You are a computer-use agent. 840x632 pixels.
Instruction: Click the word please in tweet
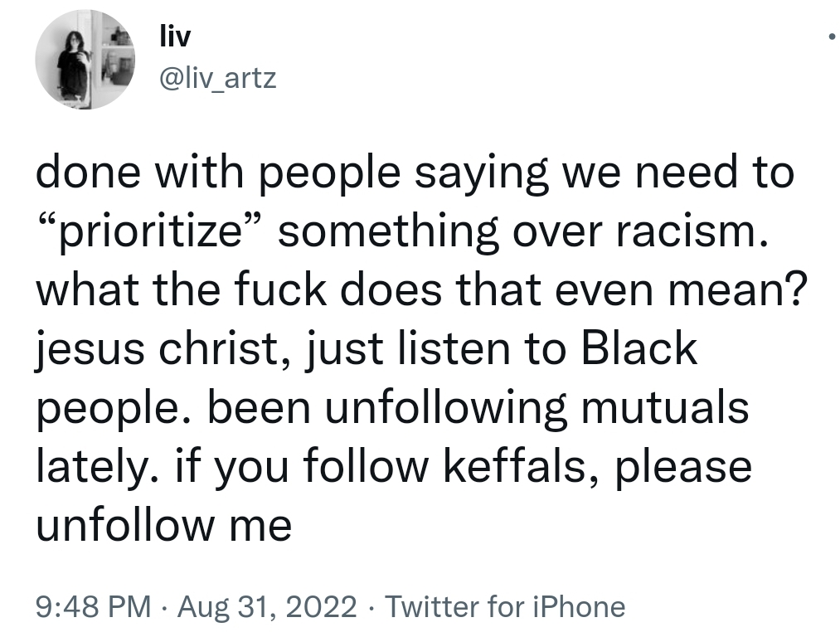tap(683, 468)
